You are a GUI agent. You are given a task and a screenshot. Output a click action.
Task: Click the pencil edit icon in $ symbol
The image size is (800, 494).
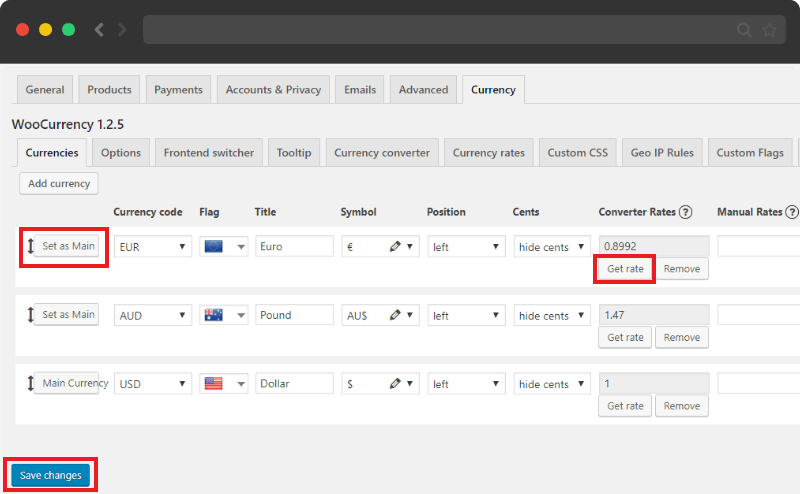395,384
